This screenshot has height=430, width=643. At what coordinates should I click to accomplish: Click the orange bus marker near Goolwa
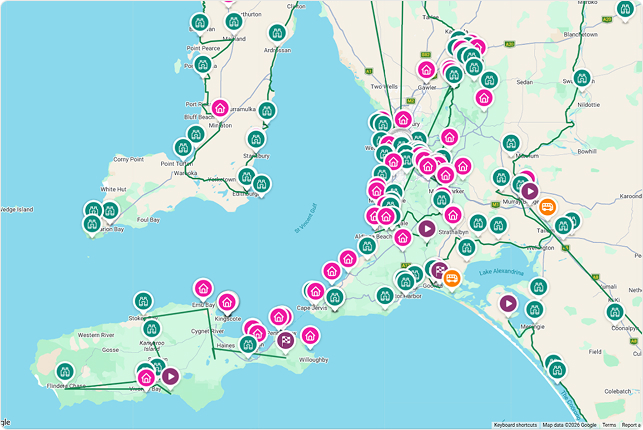pos(451,279)
